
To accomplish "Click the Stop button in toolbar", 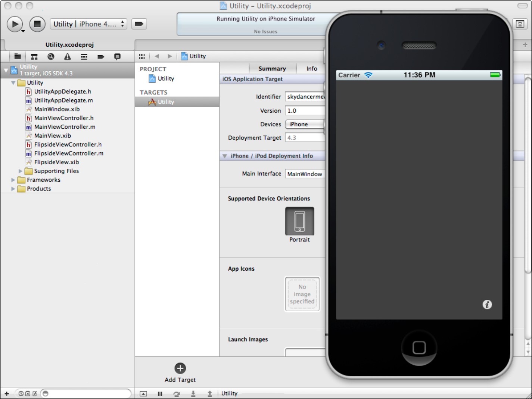I will pyautogui.click(x=37, y=24).
